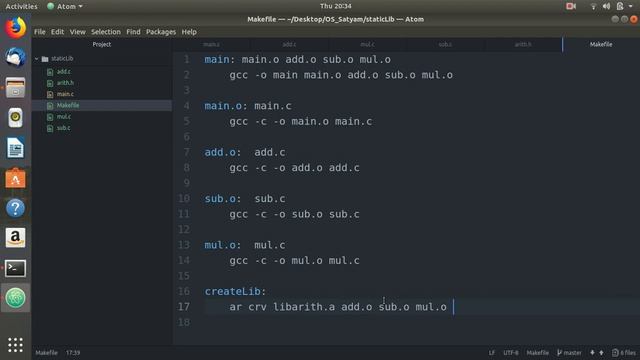Click the green Atom editor dock icon

click(16, 298)
